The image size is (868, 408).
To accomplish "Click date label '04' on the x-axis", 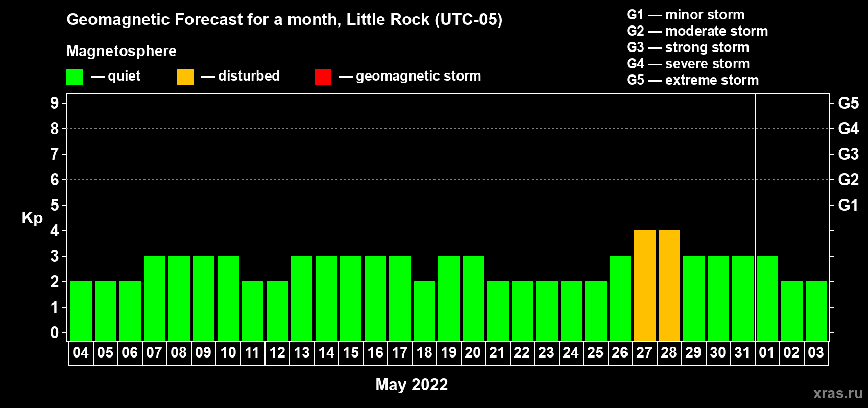I will click(x=81, y=353).
